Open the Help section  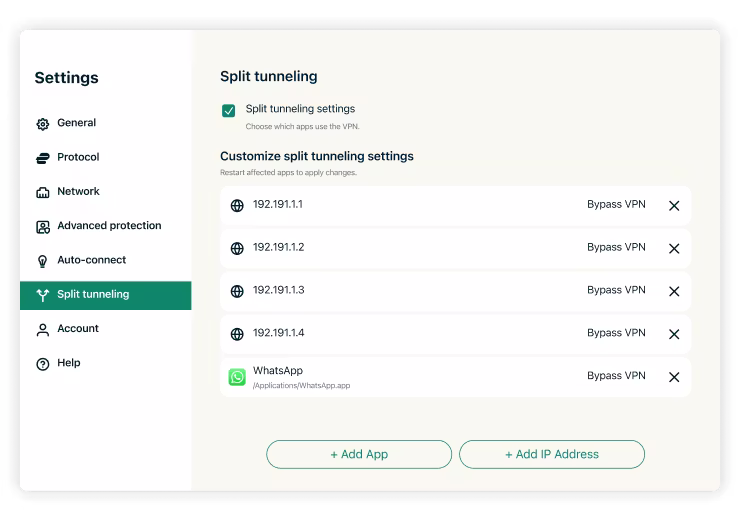pyautogui.click(x=105, y=363)
